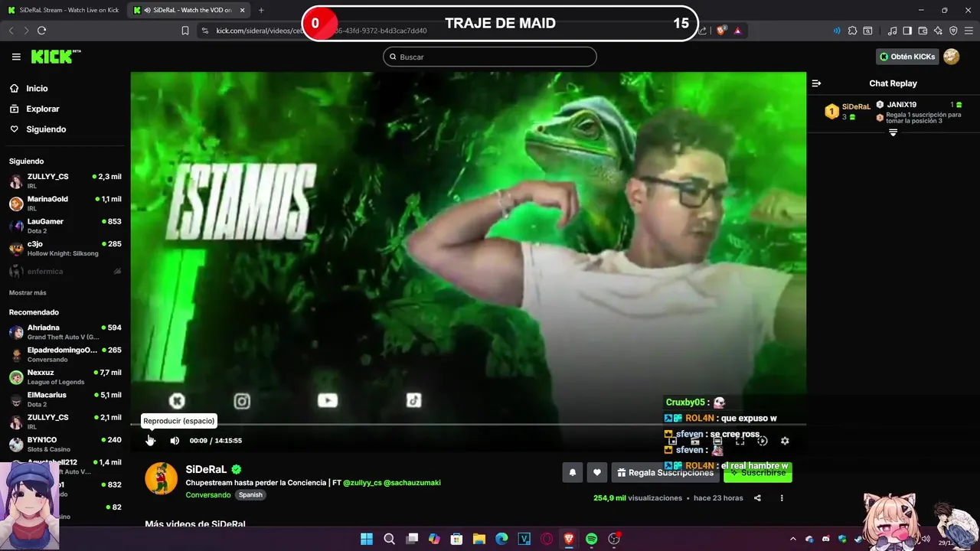Open MarinaGold followed channel
Viewport: 980px width, 551px height.
coord(65,204)
